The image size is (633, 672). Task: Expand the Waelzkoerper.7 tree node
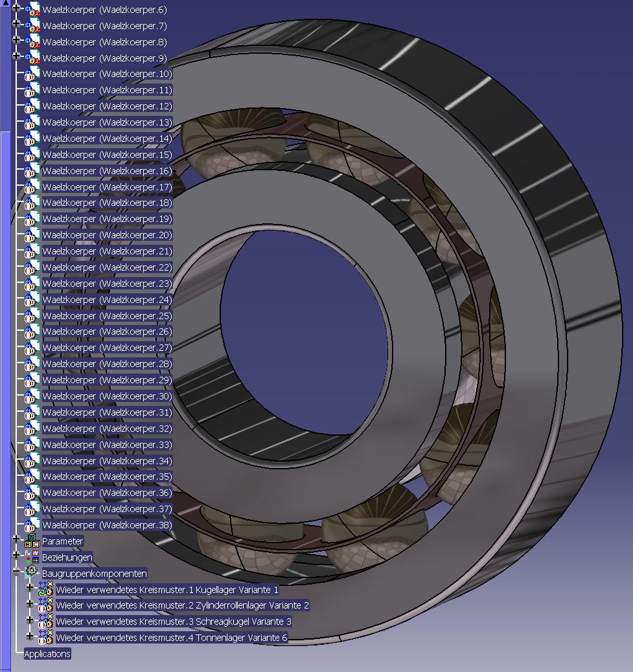16,24
